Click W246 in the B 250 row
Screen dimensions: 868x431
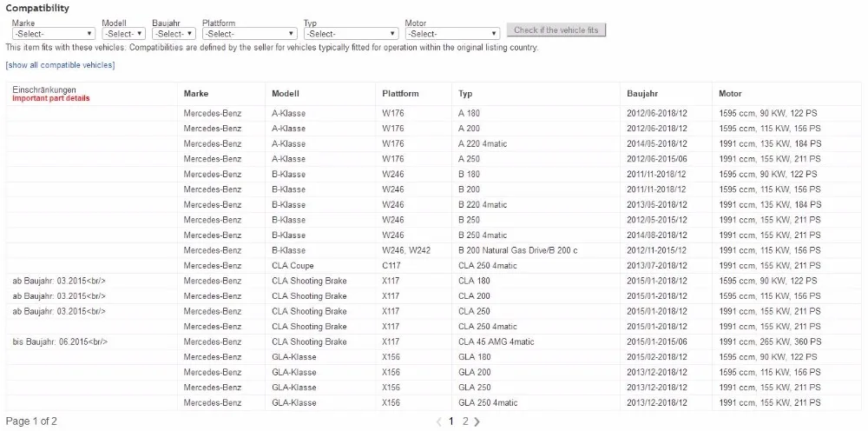393,220
